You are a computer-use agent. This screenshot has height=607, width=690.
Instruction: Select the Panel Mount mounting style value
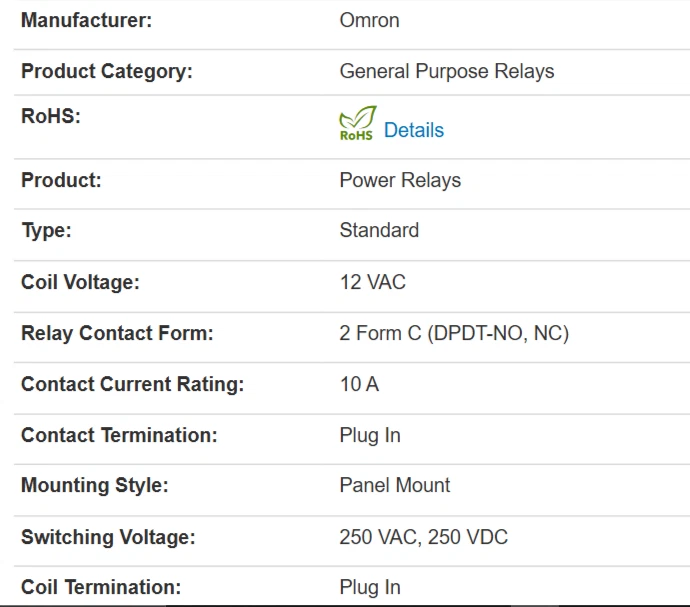[395, 485]
